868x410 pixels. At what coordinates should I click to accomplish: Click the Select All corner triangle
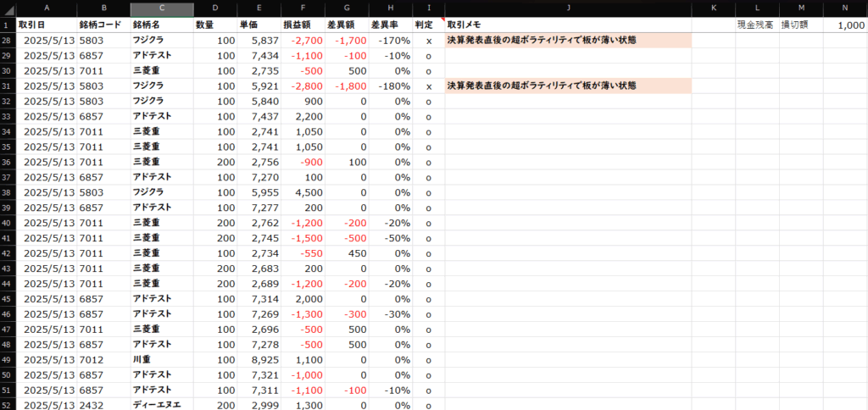8,9
